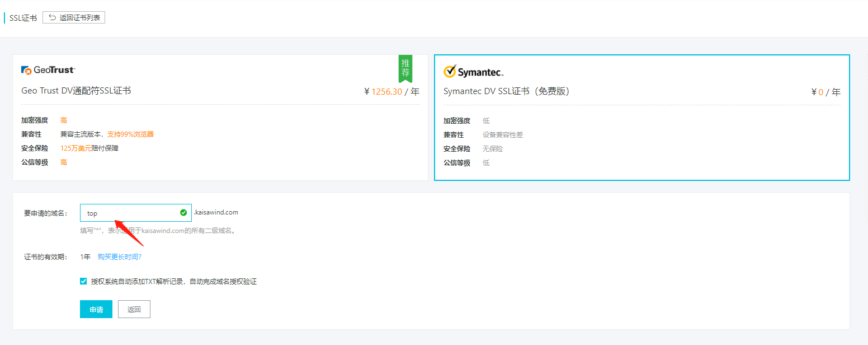
Task: Open the 购买更长时间? link
Action: 120,257
